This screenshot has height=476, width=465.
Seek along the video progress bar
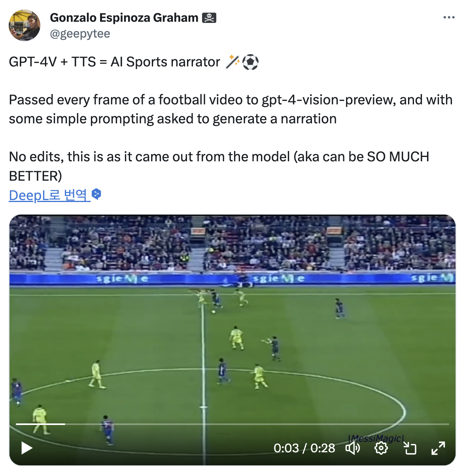[x=232, y=424]
